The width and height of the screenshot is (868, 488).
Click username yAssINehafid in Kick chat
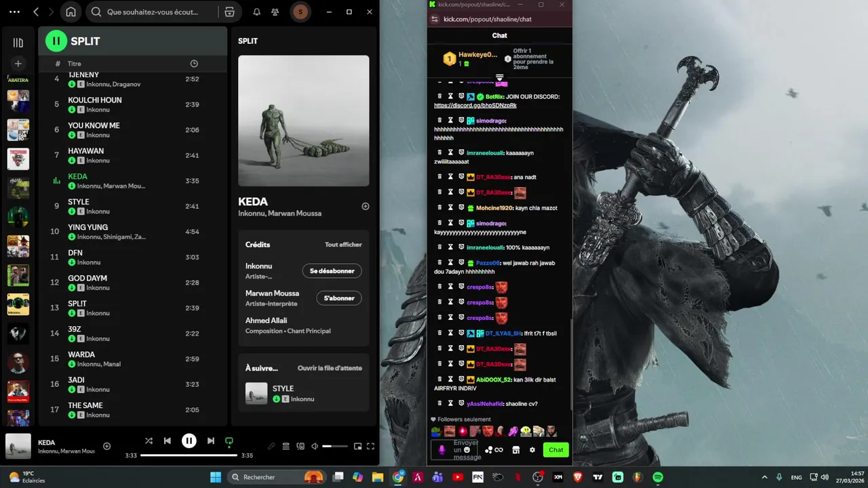click(x=485, y=404)
